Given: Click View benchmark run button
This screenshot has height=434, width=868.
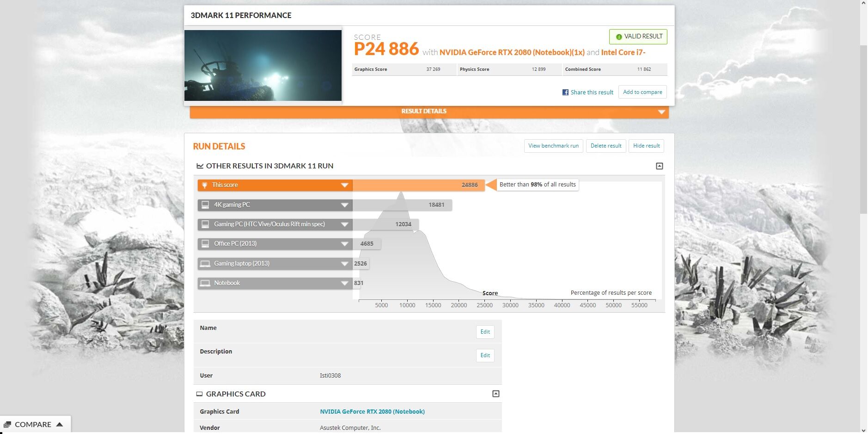Looking at the screenshot, I should coord(553,146).
